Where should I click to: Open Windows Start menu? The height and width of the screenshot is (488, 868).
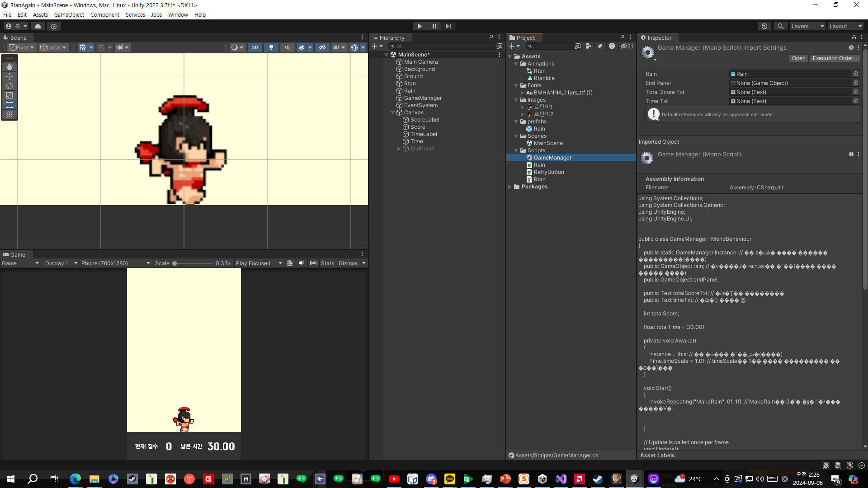coord(11,479)
